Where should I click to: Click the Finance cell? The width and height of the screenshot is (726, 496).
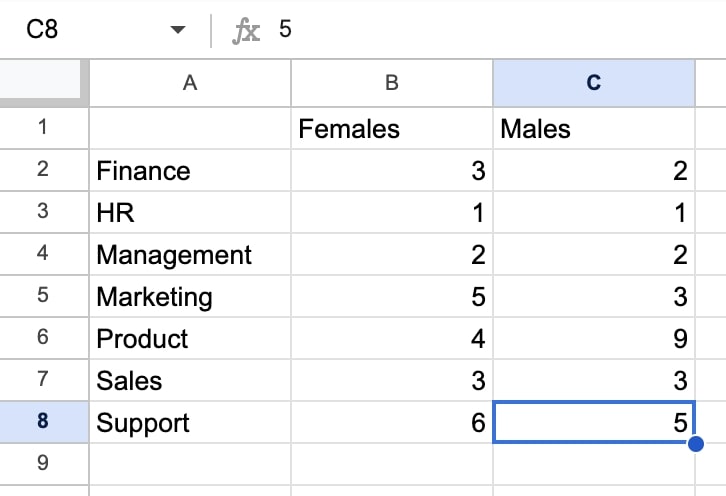(190, 170)
